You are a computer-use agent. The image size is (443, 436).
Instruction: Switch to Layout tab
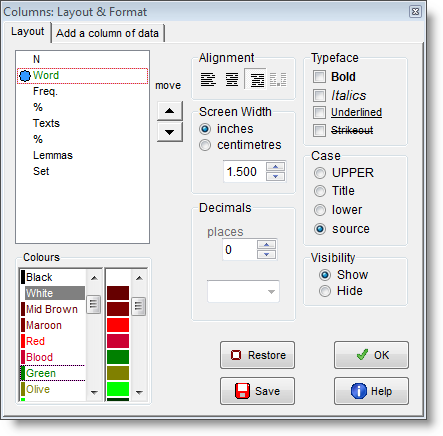pos(27,32)
